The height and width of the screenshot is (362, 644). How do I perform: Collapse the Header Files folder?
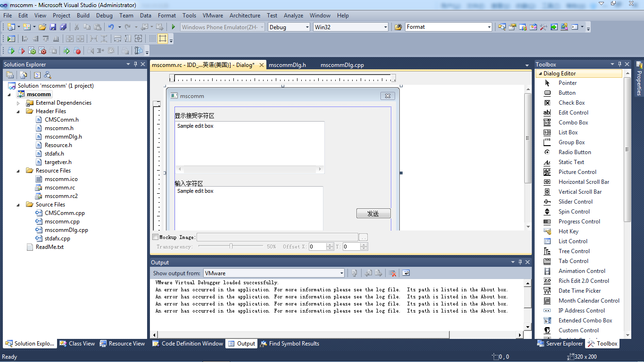point(18,111)
